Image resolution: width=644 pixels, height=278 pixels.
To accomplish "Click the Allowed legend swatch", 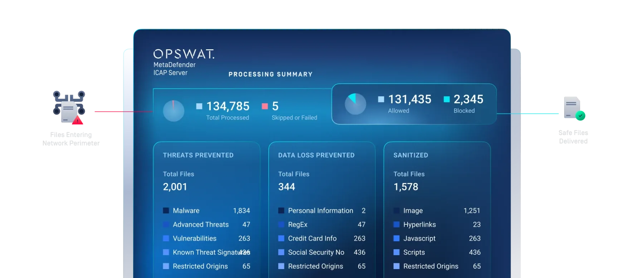I will [381, 99].
